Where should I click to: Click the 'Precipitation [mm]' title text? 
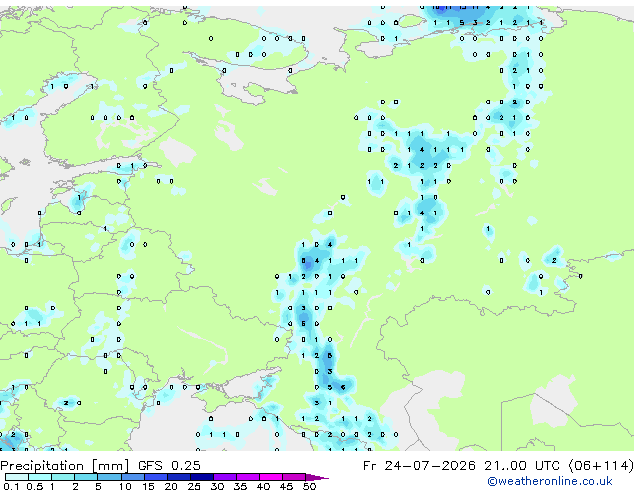(x=65, y=466)
